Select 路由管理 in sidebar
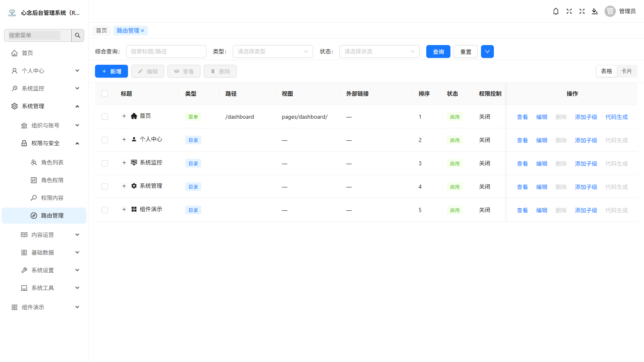This screenshot has height=362, width=644. pos(44,216)
